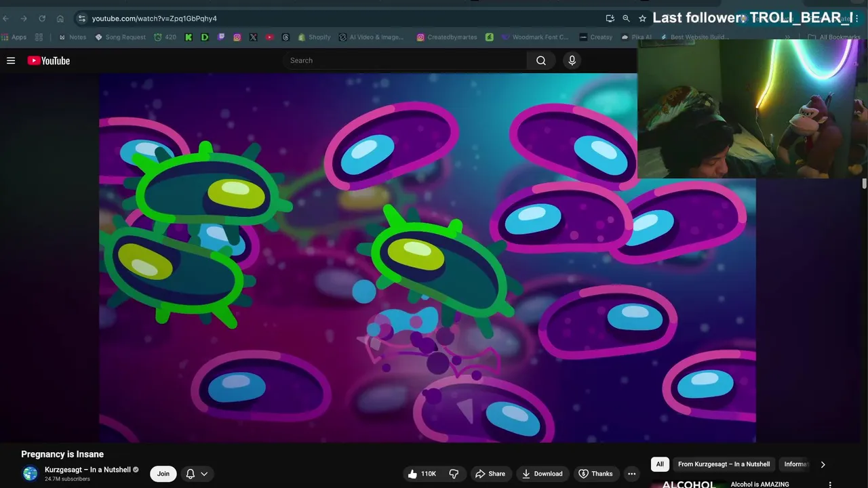Open the Kurzgesagt – In a Nutshell channel link

coord(87,470)
